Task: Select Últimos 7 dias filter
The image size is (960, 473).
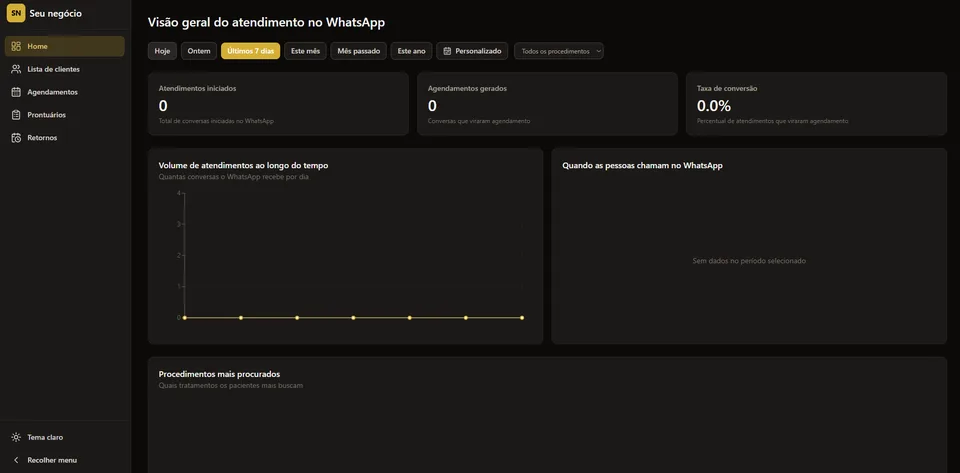Action: [x=250, y=51]
